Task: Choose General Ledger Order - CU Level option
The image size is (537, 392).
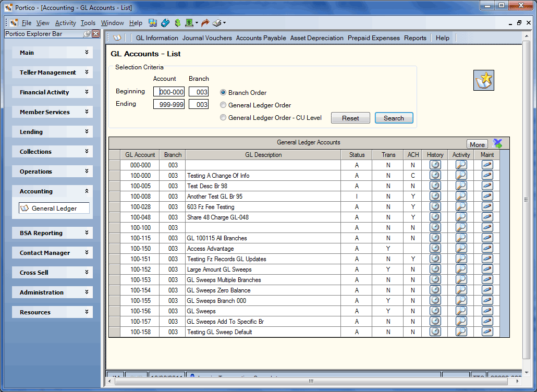Action: coord(223,118)
